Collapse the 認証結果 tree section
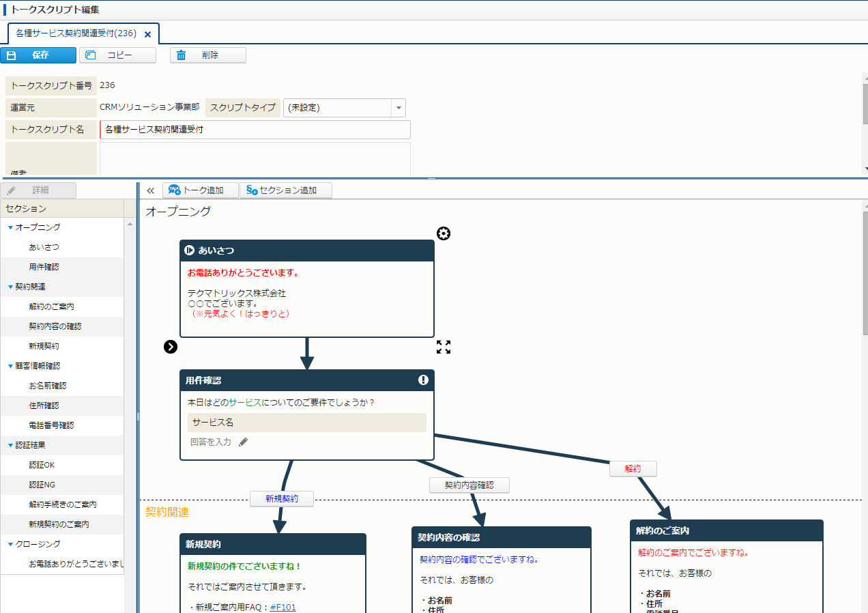The image size is (868, 613). (10, 445)
